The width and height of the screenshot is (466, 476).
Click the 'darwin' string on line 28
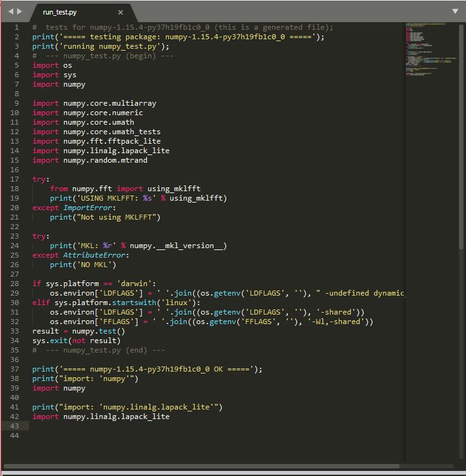134,284
